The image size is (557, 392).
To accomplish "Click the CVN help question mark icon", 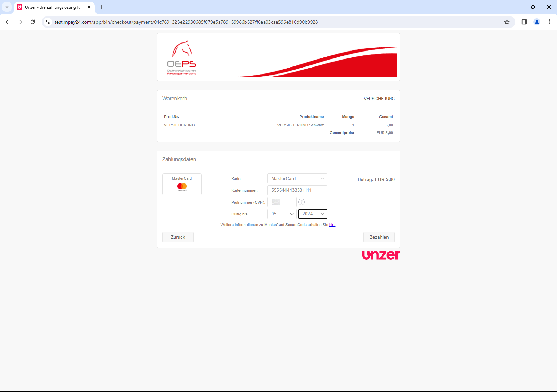I will pos(301,202).
